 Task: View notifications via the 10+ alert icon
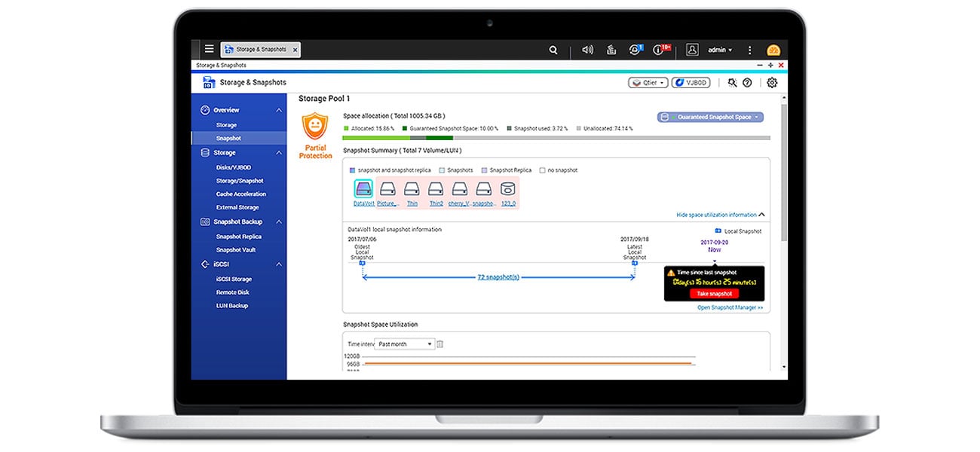[660, 49]
